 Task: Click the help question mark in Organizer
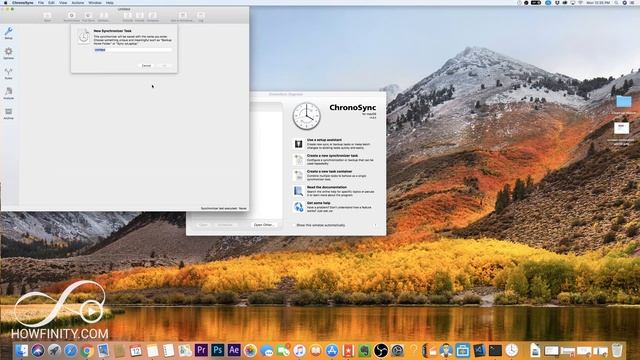click(x=375, y=225)
